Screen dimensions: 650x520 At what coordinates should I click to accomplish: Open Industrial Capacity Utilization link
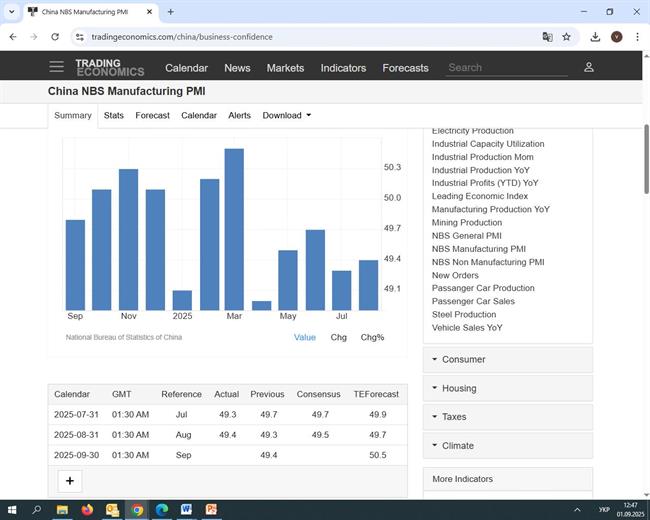click(488, 144)
